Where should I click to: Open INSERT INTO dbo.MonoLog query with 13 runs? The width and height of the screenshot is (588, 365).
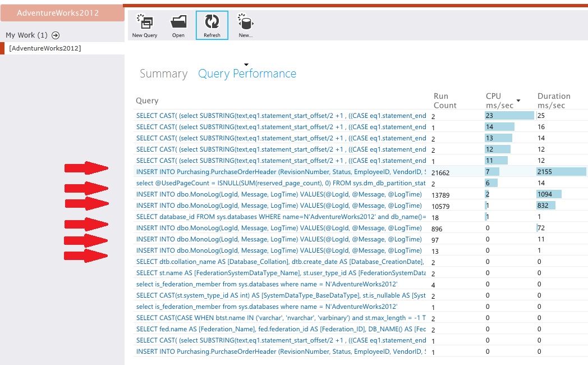(x=279, y=250)
